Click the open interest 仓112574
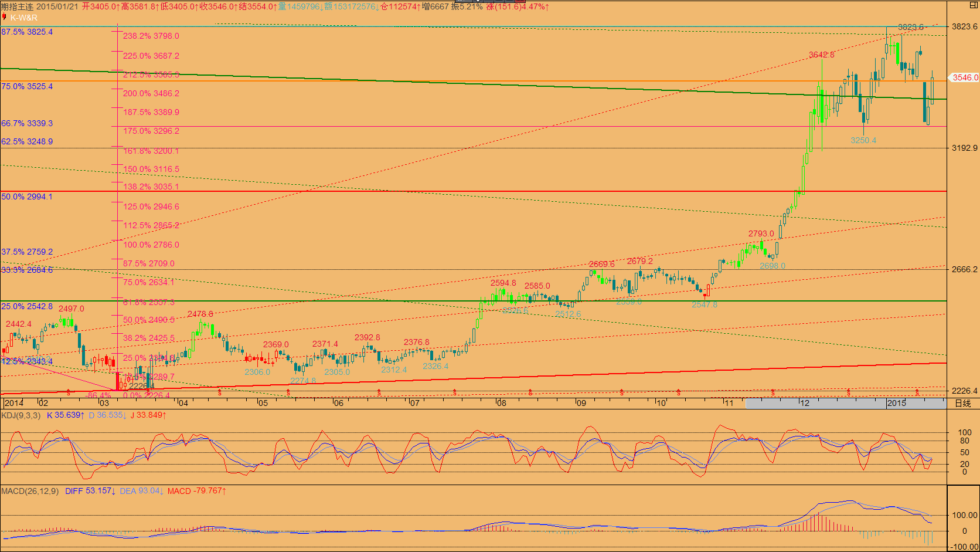The image size is (980, 552). click(x=400, y=6)
